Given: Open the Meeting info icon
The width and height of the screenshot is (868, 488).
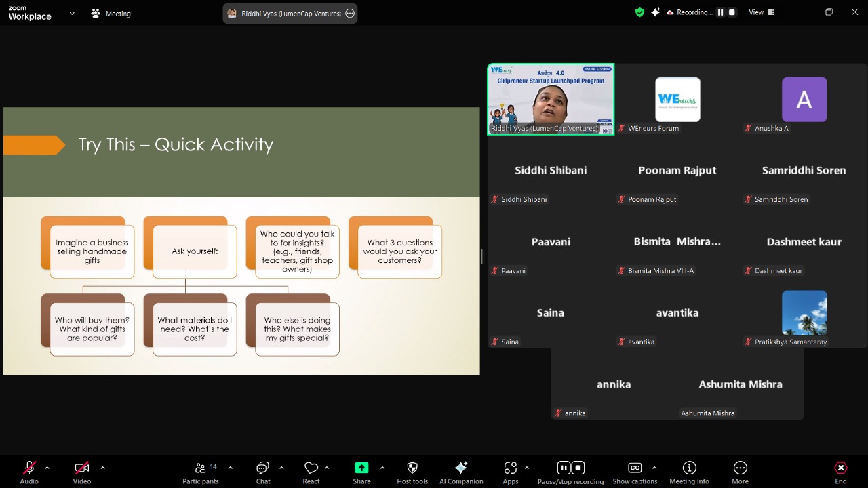Looking at the screenshot, I should pos(689,468).
